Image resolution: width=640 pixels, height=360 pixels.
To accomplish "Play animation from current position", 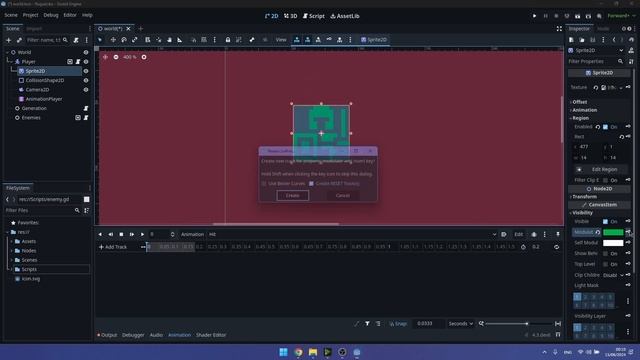I will coord(142,234).
